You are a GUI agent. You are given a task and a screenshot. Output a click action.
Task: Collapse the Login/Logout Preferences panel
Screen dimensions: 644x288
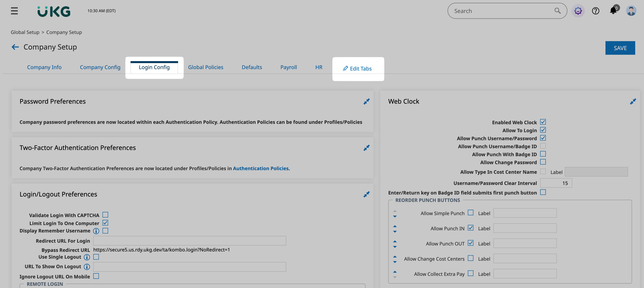366,194
